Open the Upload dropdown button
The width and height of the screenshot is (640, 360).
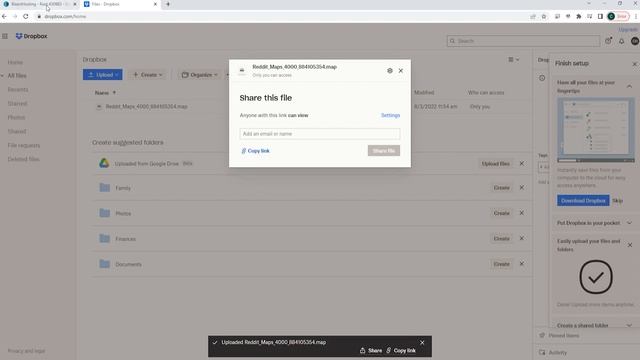tap(102, 75)
